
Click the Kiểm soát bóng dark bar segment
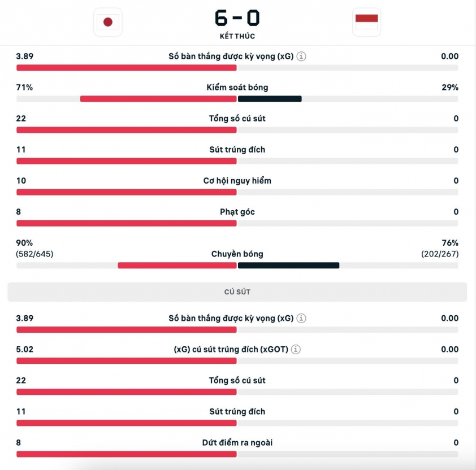tap(270, 99)
